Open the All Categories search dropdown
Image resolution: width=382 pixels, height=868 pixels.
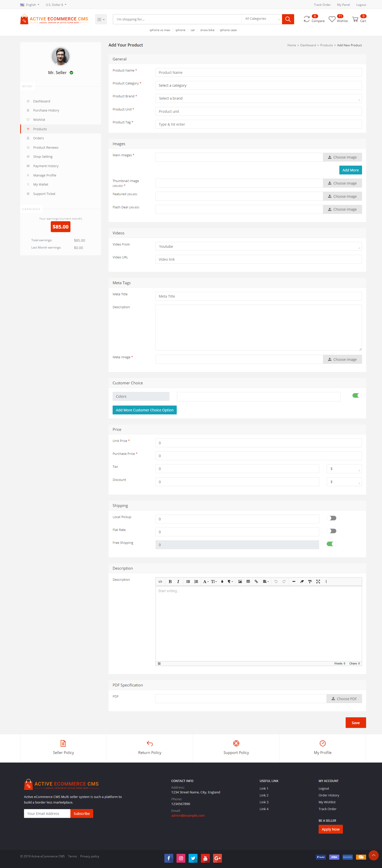click(x=262, y=19)
